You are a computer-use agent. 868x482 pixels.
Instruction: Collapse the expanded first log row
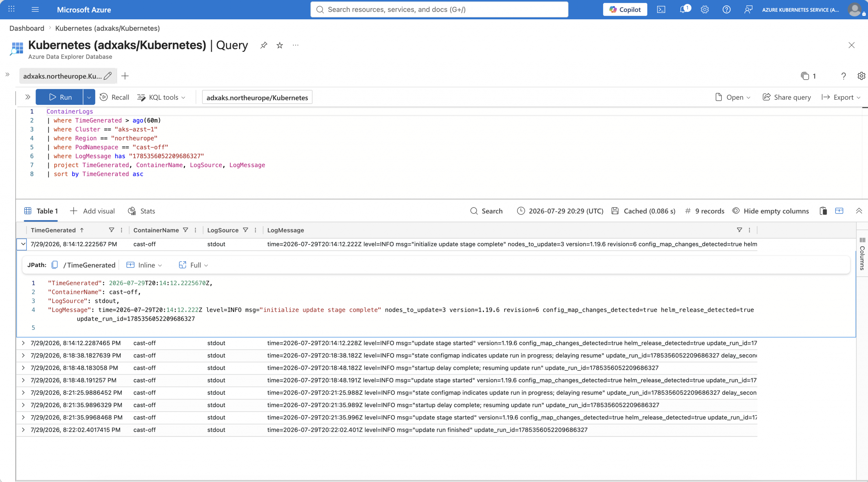23,244
